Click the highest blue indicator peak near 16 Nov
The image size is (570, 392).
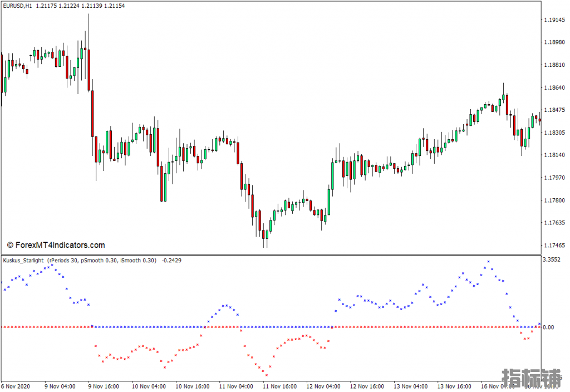pyautogui.click(x=488, y=261)
